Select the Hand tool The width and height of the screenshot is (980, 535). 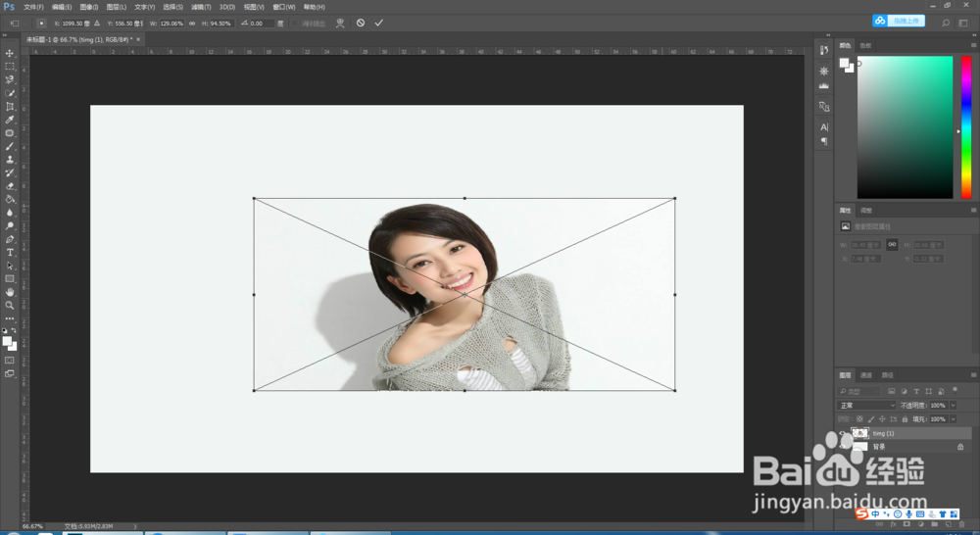click(10, 293)
